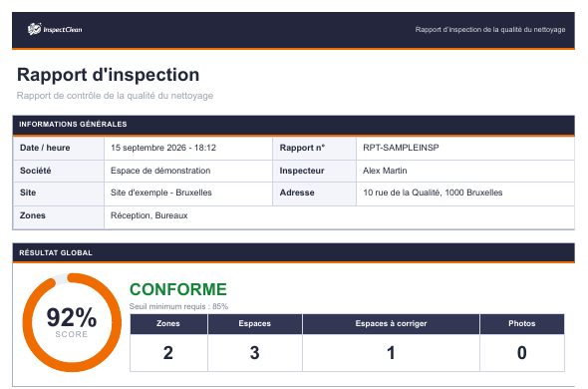Click the value "0" under Photos
The image size is (588, 389).
(x=522, y=353)
